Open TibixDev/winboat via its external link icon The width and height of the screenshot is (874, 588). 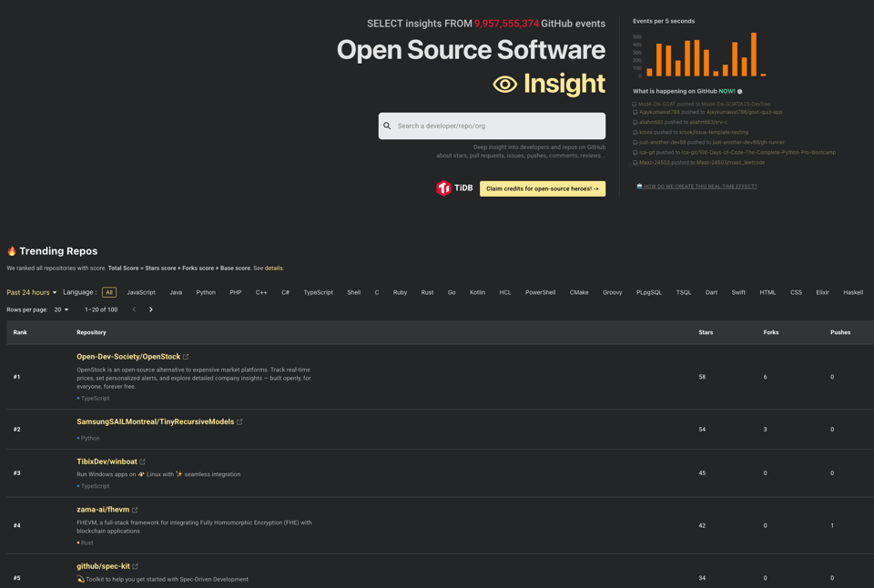141,461
